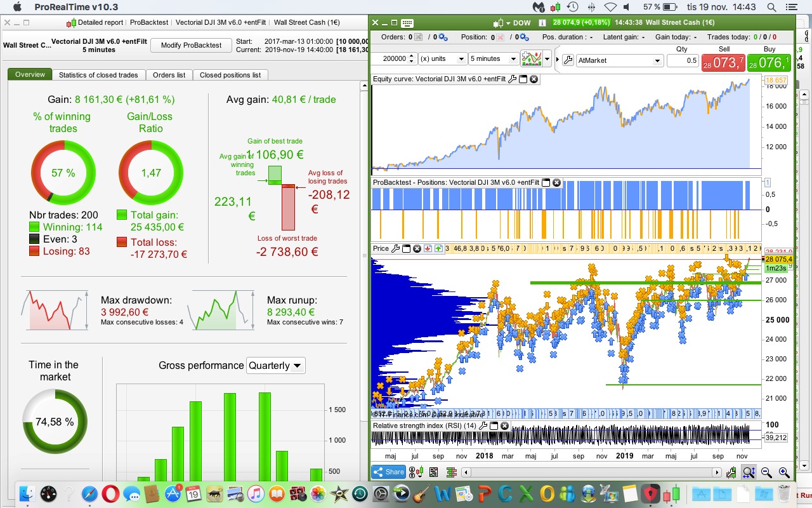Open the candlestick chart style menu beside DOW

501,23
